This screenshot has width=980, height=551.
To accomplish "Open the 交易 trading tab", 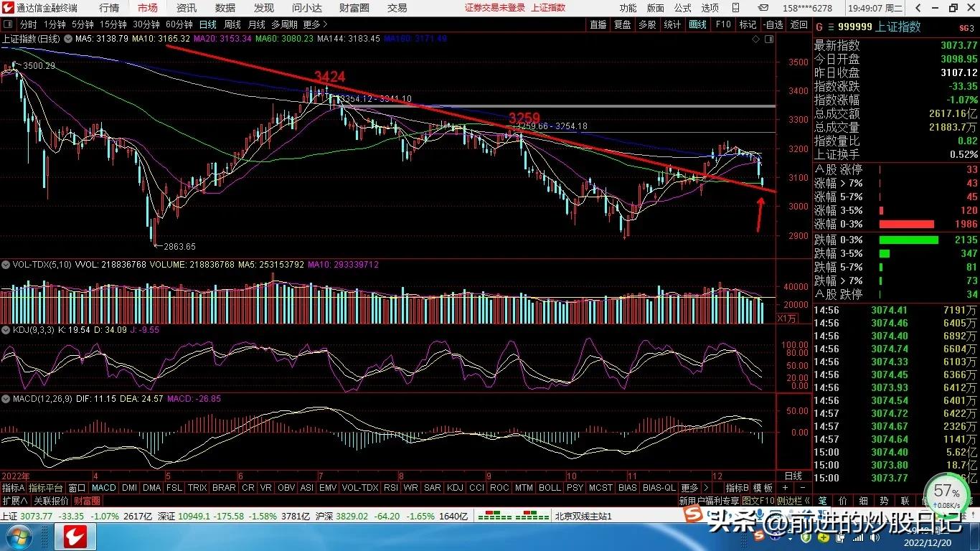I will (397, 8).
